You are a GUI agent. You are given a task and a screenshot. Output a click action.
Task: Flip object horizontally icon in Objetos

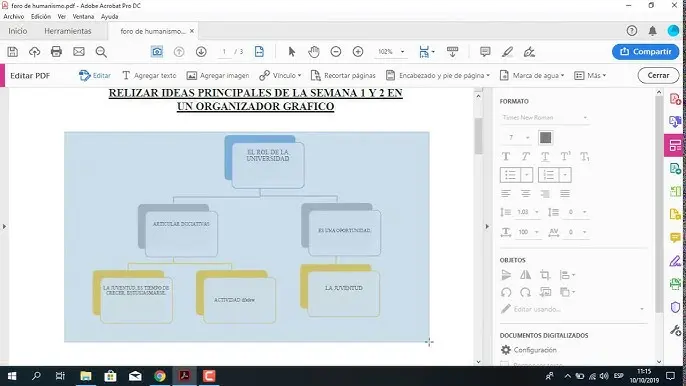pyautogui.click(x=525, y=275)
